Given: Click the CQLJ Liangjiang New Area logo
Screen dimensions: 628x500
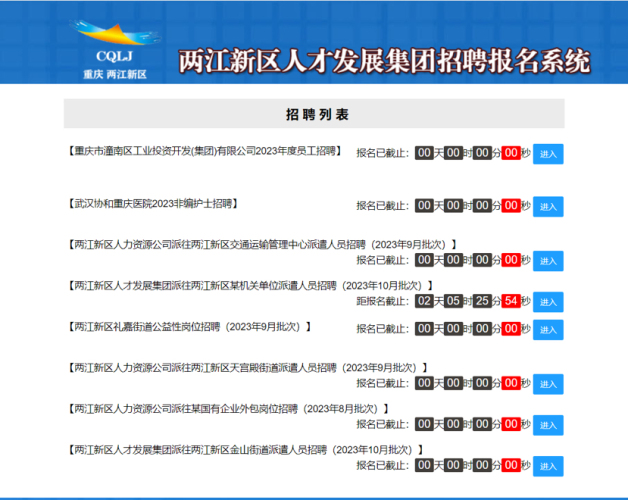Looking at the screenshot, I should 115,49.
